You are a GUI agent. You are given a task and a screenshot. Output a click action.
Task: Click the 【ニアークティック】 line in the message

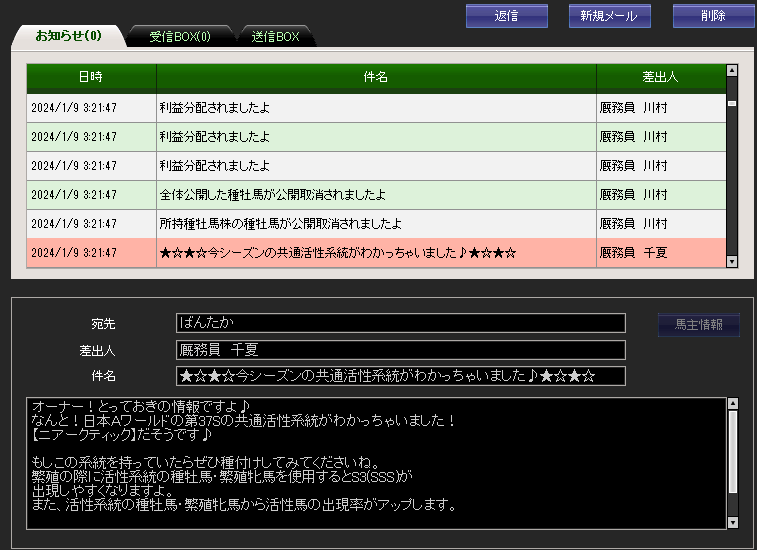coord(122,435)
